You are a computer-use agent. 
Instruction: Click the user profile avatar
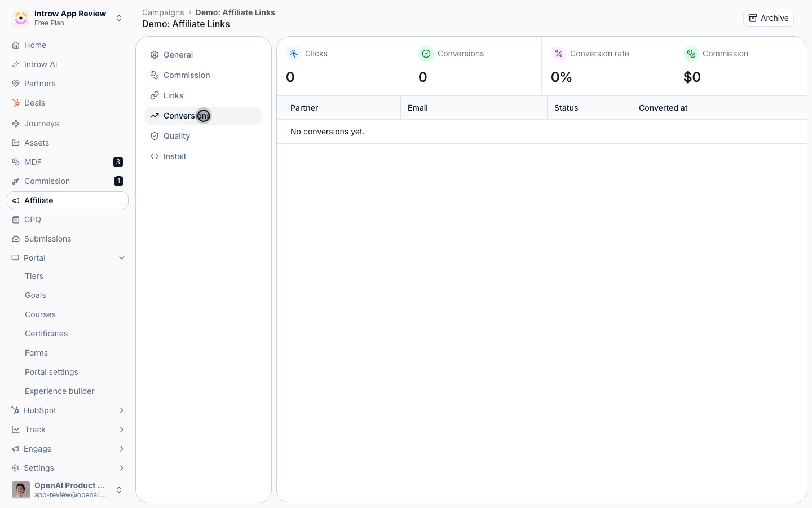pyautogui.click(x=21, y=490)
